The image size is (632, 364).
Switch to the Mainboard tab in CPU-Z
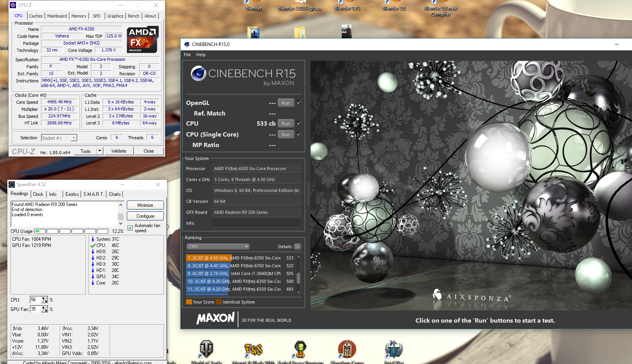click(57, 16)
